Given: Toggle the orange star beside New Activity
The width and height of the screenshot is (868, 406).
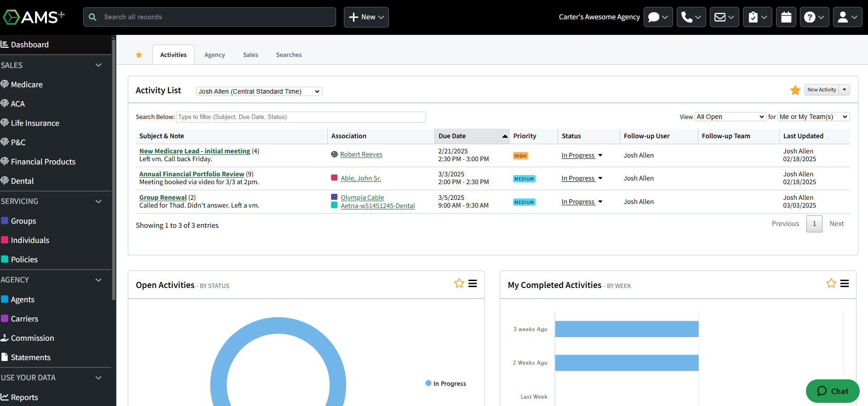Looking at the screenshot, I should (795, 90).
